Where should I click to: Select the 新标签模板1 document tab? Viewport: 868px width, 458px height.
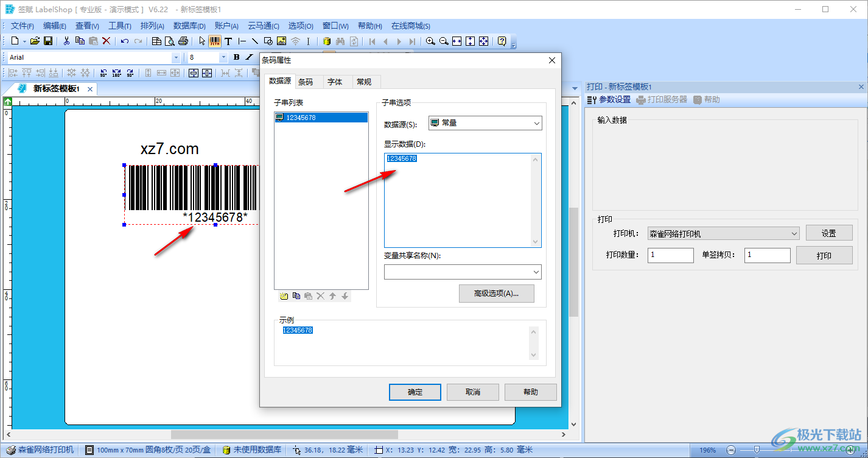pos(56,89)
